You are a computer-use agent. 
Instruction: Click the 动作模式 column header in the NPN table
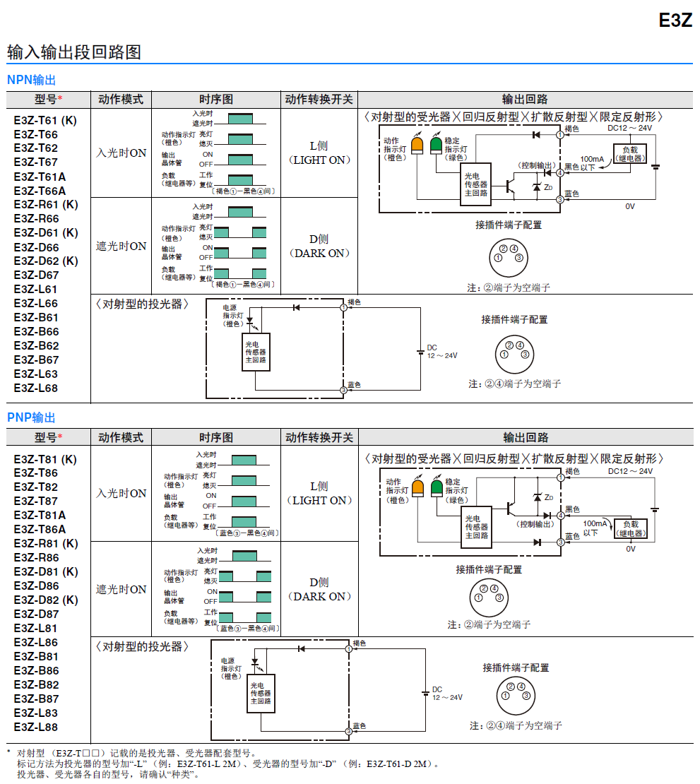(121, 99)
